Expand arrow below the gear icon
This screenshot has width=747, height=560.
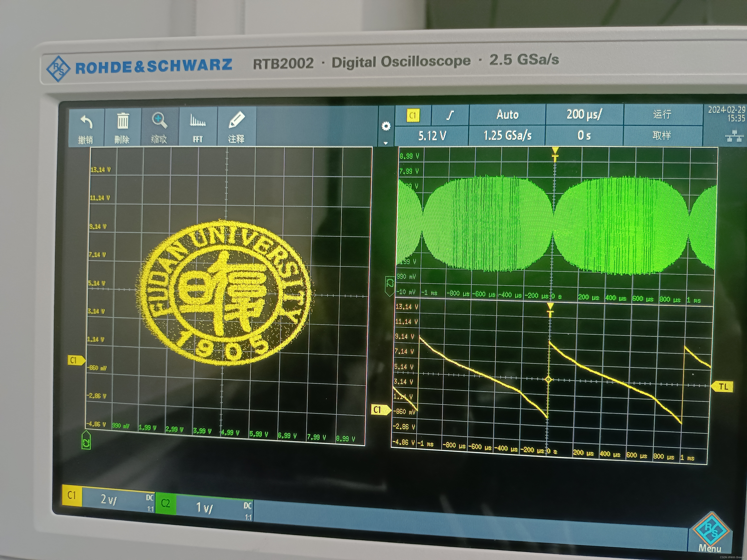pos(386,143)
